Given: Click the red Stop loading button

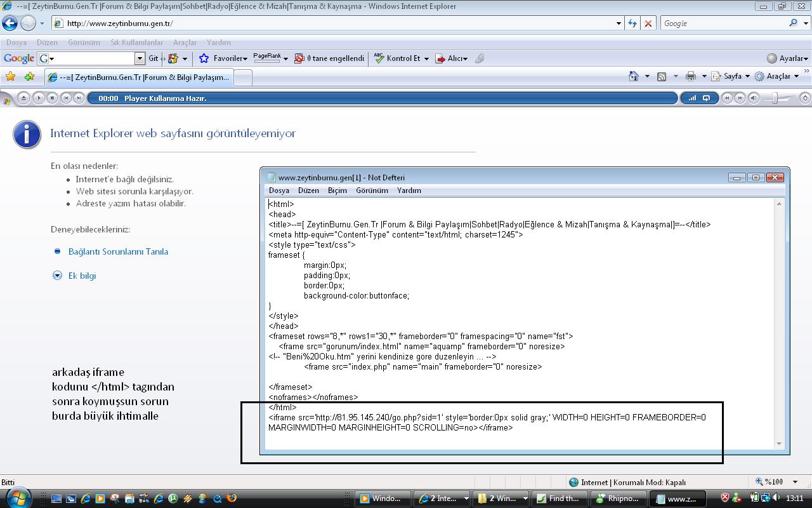Looking at the screenshot, I should tap(648, 23).
